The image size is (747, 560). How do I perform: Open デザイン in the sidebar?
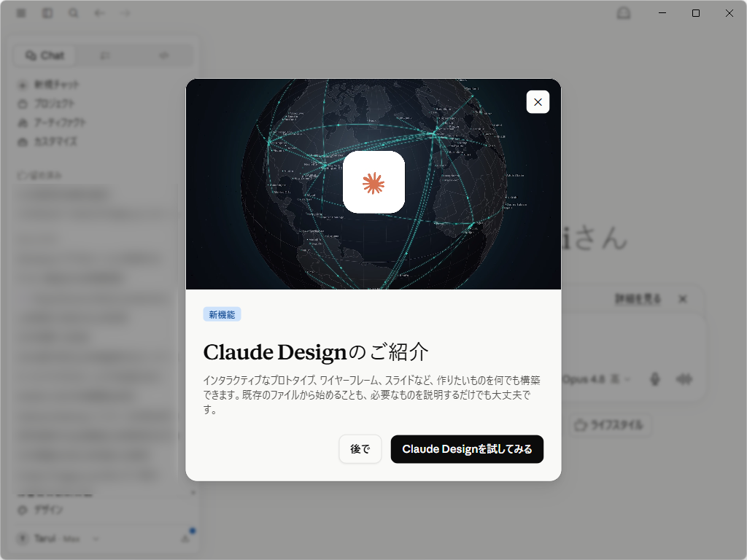click(x=41, y=510)
